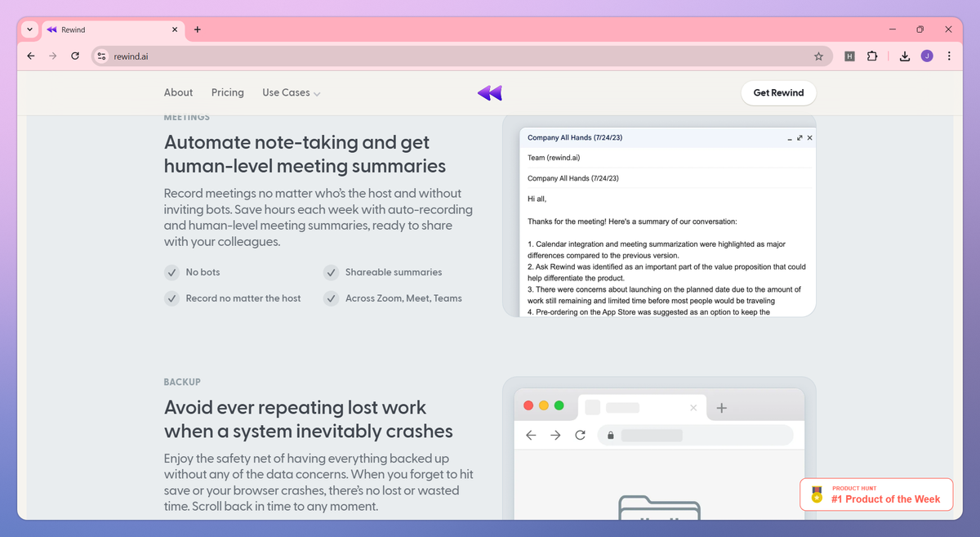
Task: Click the lock icon in mock address bar
Action: pos(610,436)
